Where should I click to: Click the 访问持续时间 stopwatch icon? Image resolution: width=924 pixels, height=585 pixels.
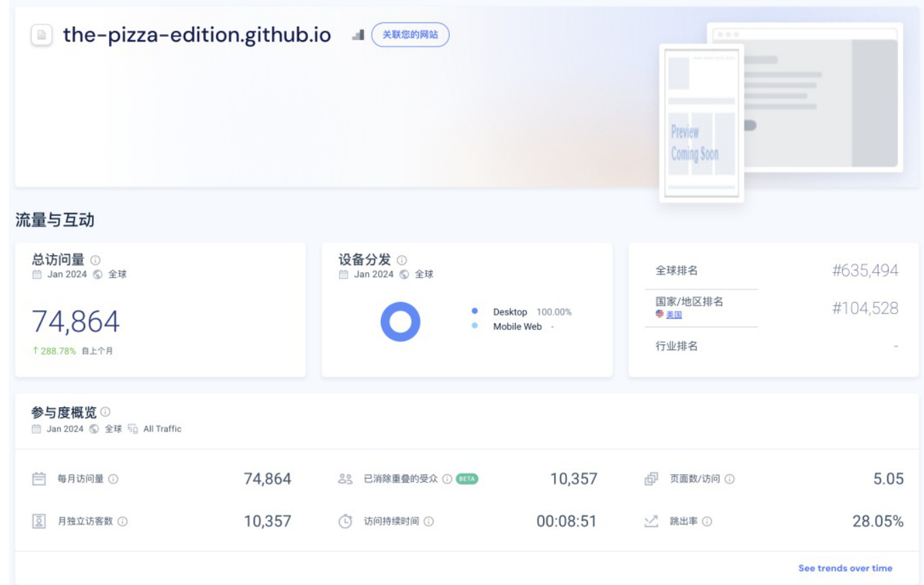[345, 521]
